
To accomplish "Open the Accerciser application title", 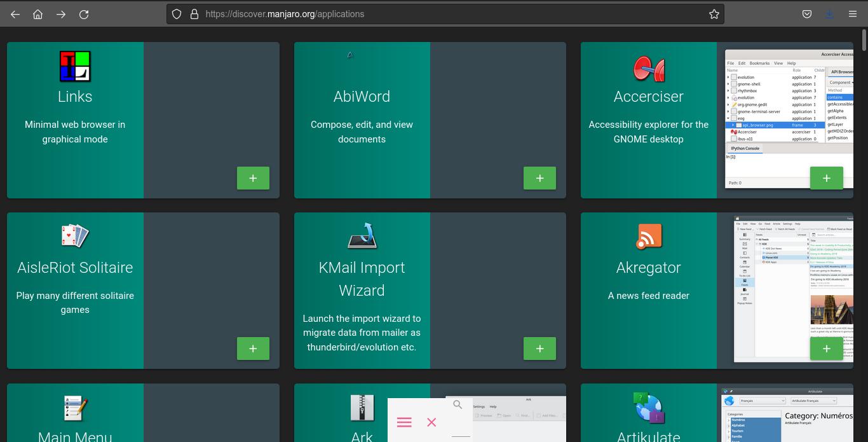I will [649, 97].
